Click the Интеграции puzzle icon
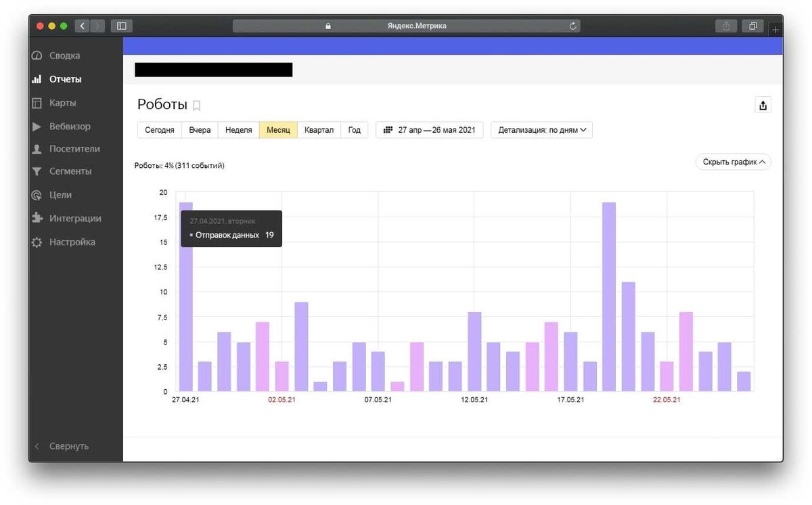812x505 pixels. tap(37, 219)
